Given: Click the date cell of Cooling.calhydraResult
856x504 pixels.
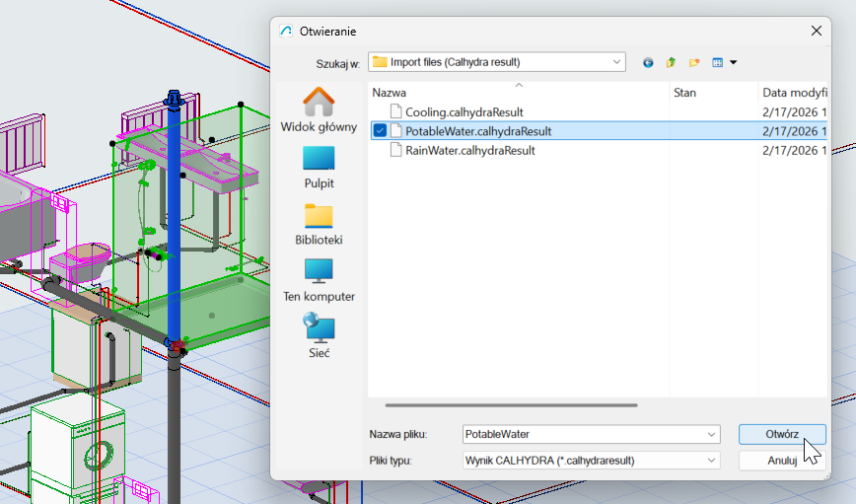Looking at the screenshot, I should (x=794, y=112).
